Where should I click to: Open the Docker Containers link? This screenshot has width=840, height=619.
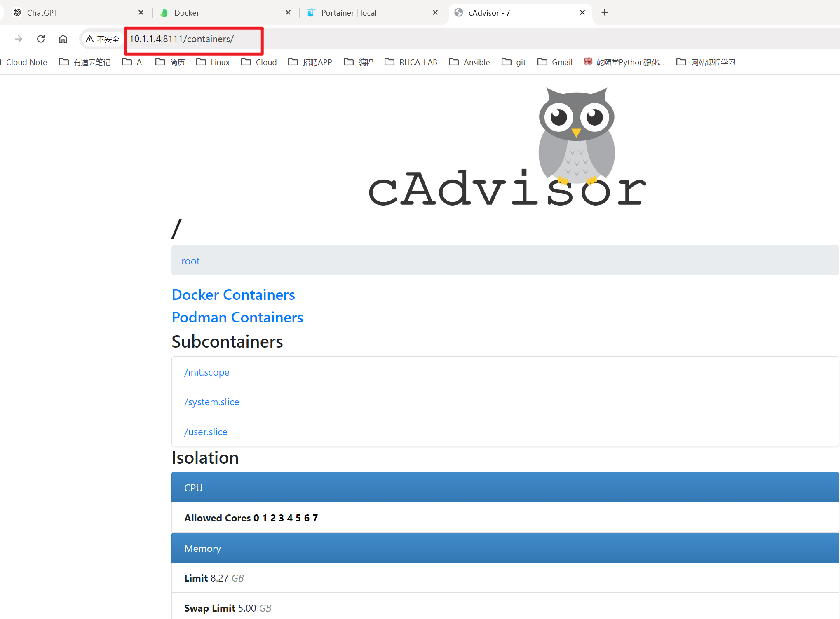(233, 295)
